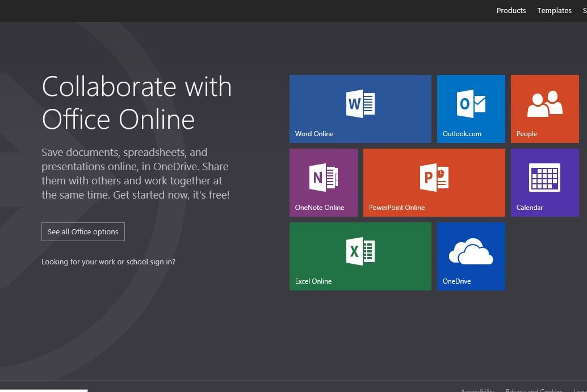Image resolution: width=587 pixels, height=392 pixels.
Task: Click the People label text
Action: (527, 133)
